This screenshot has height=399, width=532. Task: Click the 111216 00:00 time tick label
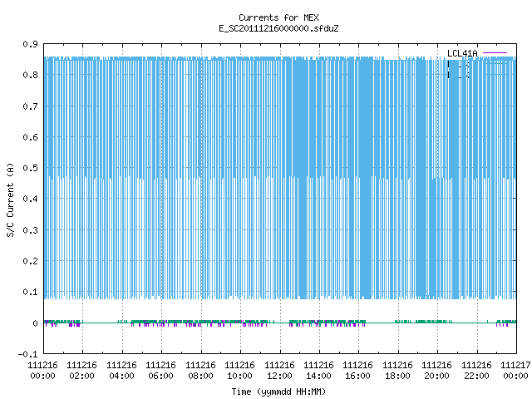pos(42,371)
